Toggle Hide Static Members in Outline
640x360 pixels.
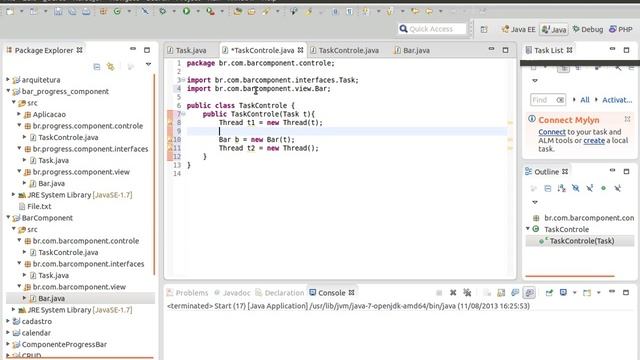(x=589, y=188)
